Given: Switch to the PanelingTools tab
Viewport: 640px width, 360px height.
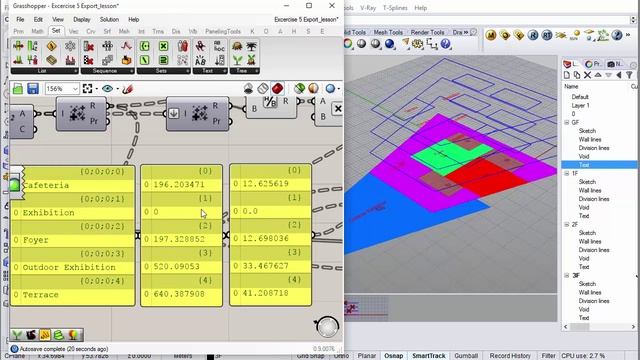Looking at the screenshot, I should click(x=223, y=31).
